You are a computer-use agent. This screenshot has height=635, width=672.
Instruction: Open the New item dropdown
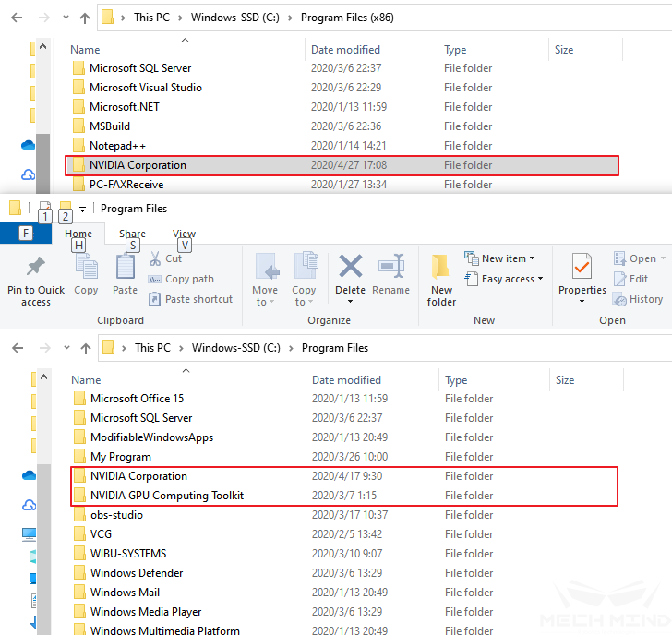499,258
